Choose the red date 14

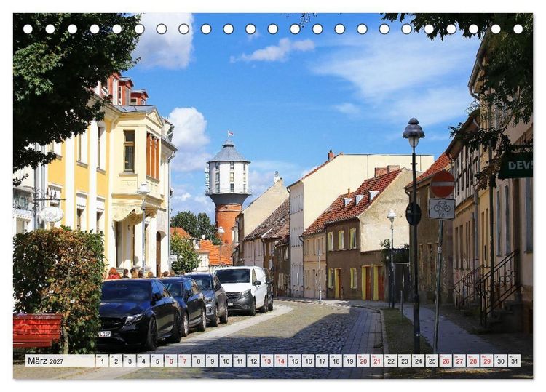point(281,360)
